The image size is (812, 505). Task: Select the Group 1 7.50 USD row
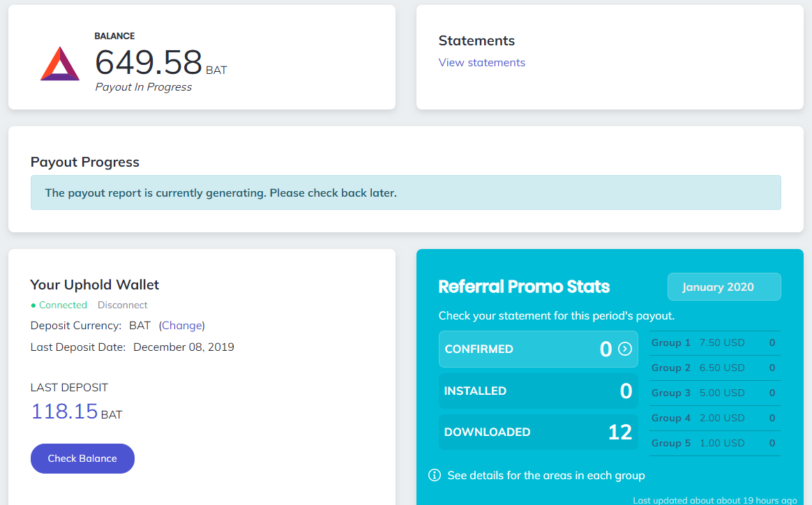click(x=714, y=343)
